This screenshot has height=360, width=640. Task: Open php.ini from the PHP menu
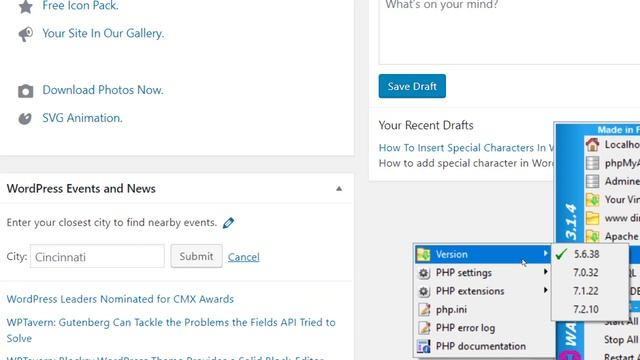click(x=483, y=309)
